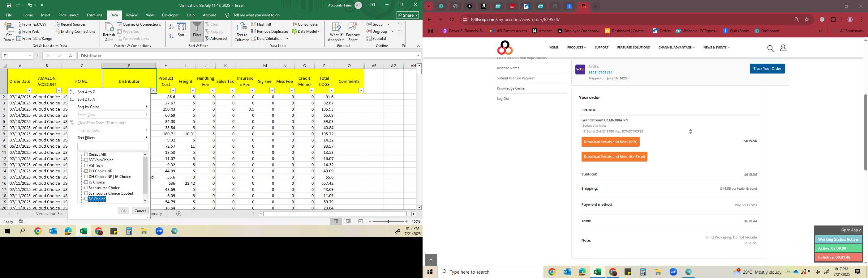Switch to the Verification File sheet tab
The height and width of the screenshot is (278, 868).
pyautogui.click(x=50, y=214)
